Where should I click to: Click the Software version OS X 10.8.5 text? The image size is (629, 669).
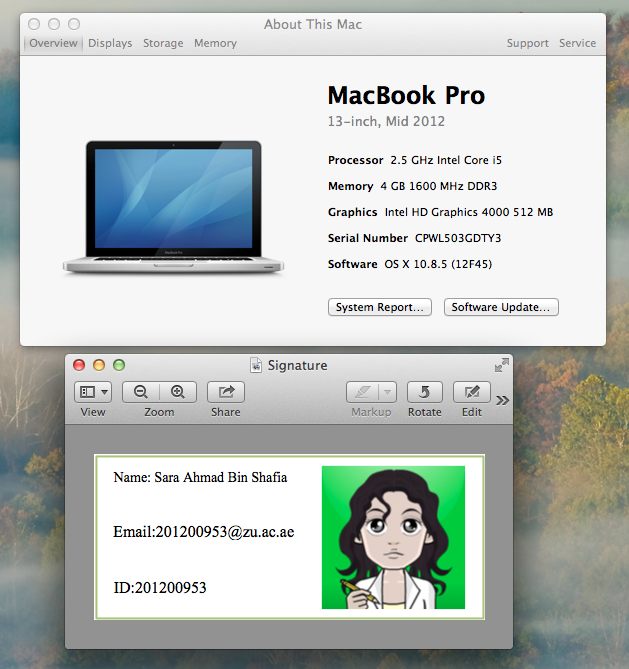(438, 264)
